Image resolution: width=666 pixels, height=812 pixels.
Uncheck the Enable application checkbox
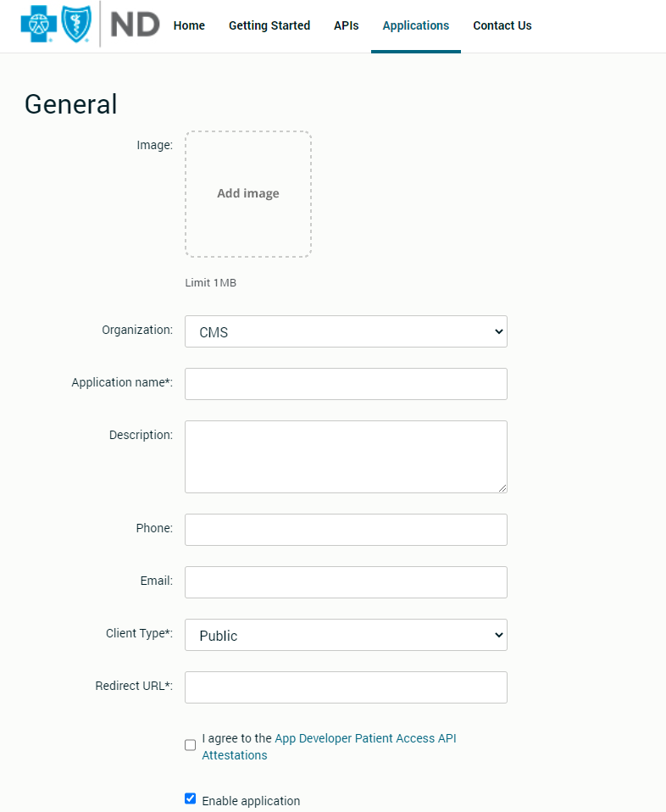click(x=191, y=798)
